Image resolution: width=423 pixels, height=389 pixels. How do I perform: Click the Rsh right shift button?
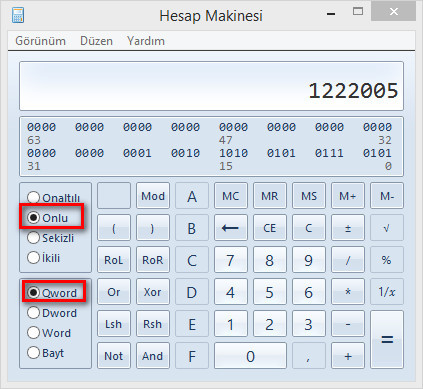[x=153, y=324]
